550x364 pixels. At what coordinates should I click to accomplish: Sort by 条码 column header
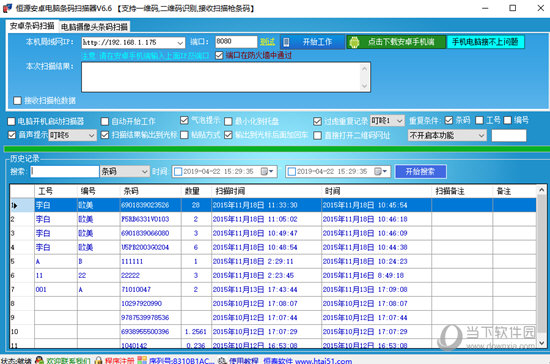coord(150,191)
